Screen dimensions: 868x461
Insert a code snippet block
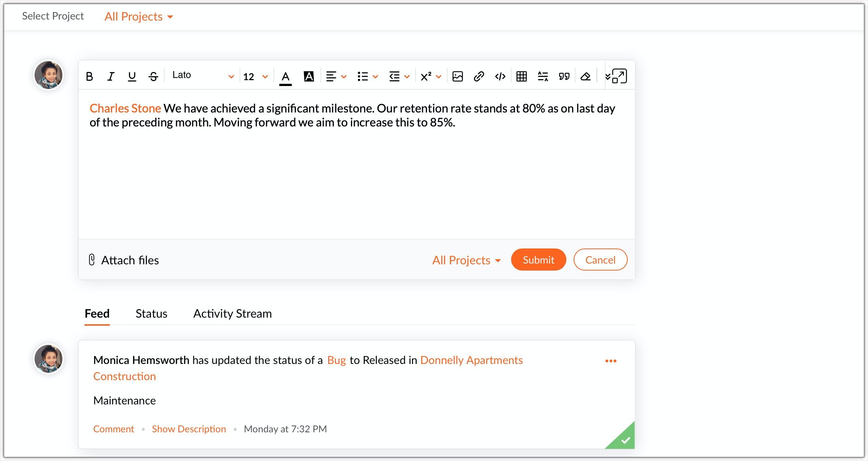click(500, 76)
